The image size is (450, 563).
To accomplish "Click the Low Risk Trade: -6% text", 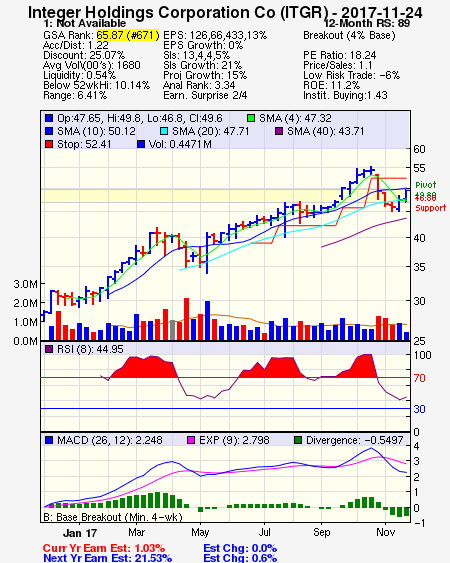I will pos(352,75).
